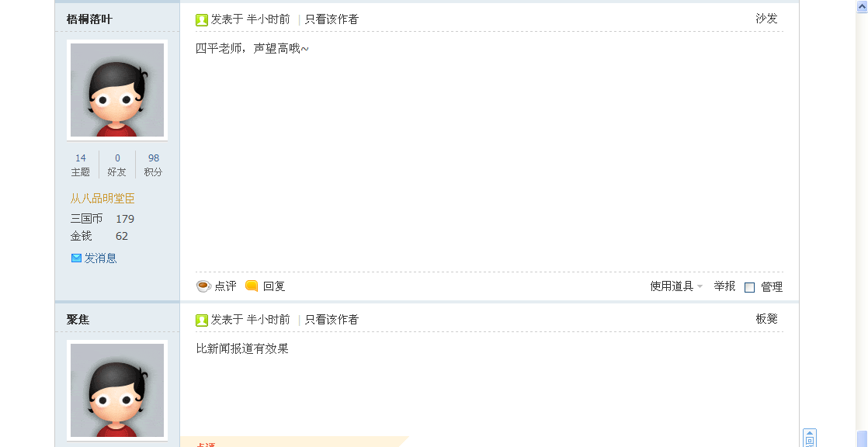
Task: Report the post via 举报
Action: (x=724, y=286)
